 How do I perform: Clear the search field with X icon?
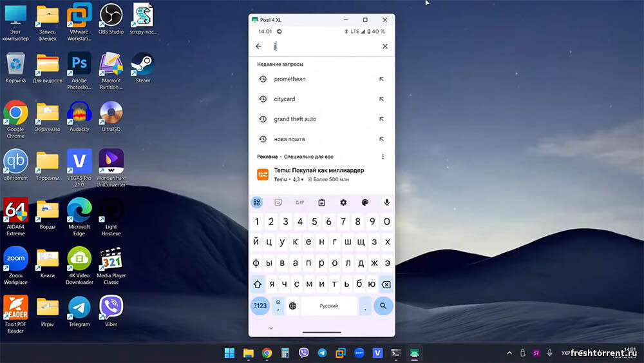pyautogui.click(x=385, y=46)
